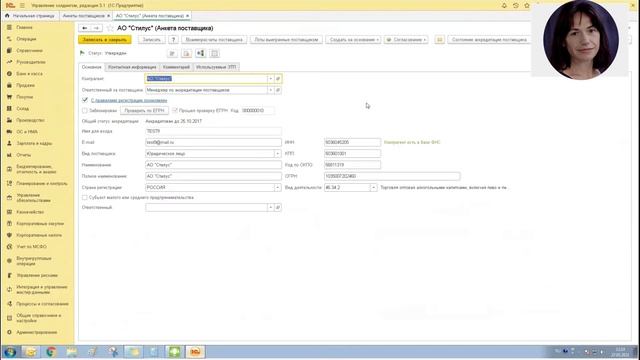Open history icon in title bar

pyautogui.click(x=516, y=5)
